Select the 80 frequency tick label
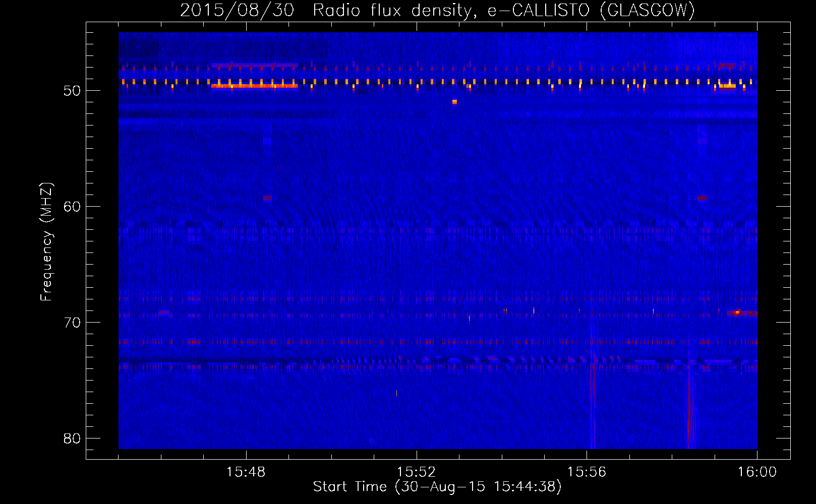 coord(72,438)
